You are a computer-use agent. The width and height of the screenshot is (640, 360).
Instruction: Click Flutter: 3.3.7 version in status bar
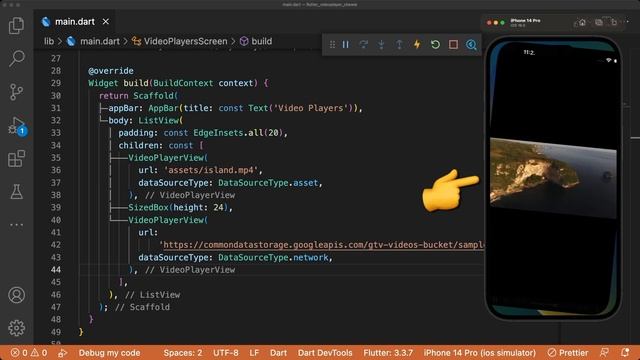coord(388,353)
